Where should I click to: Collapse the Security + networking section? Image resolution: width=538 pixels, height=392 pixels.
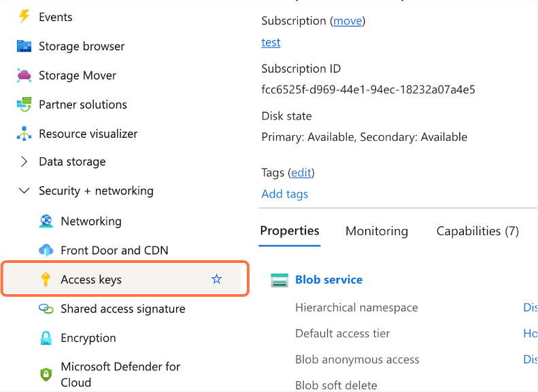(x=24, y=191)
